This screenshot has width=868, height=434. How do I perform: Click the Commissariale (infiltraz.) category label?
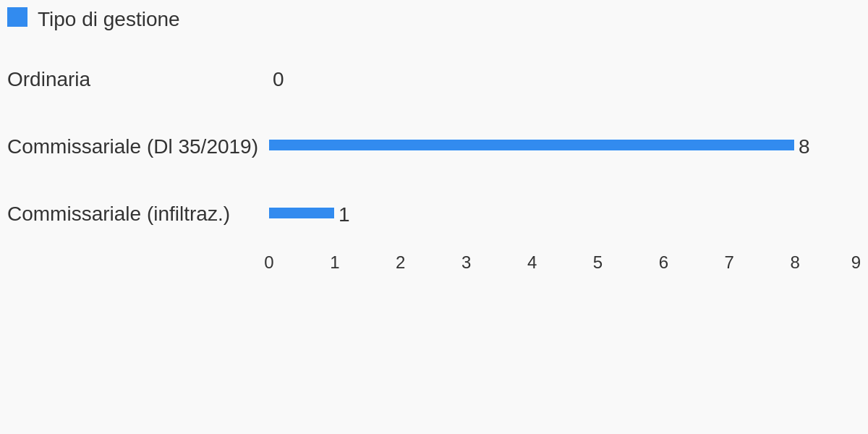[119, 214]
